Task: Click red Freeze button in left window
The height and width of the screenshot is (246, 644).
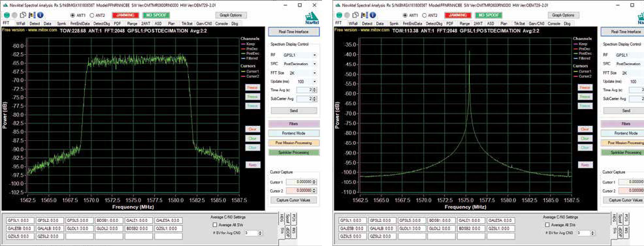Action: (253, 87)
